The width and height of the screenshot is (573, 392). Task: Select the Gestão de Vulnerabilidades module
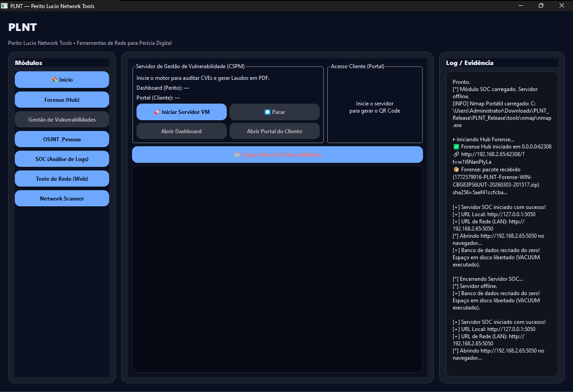point(62,120)
